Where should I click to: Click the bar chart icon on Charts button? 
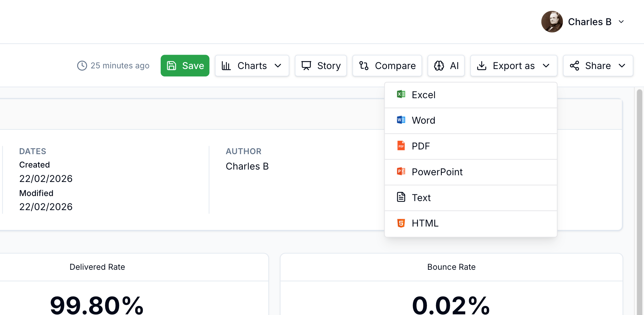226,66
